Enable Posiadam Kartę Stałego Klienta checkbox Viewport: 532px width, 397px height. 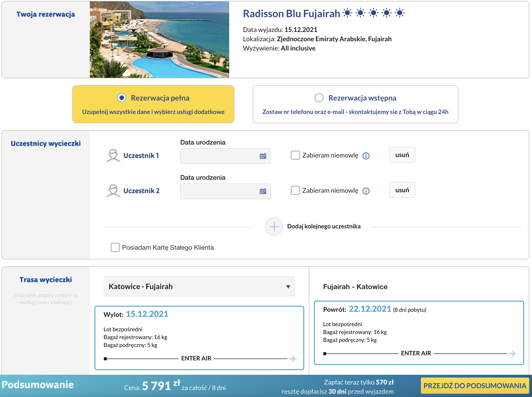(115, 247)
